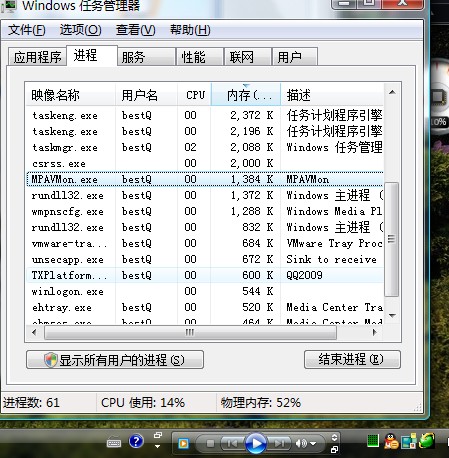Sort by 描述 column header
This screenshot has width=449, height=458.
coord(332,95)
